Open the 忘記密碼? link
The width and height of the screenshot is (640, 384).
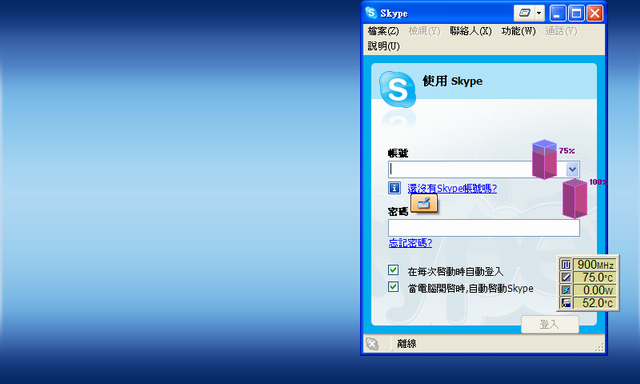[410, 243]
